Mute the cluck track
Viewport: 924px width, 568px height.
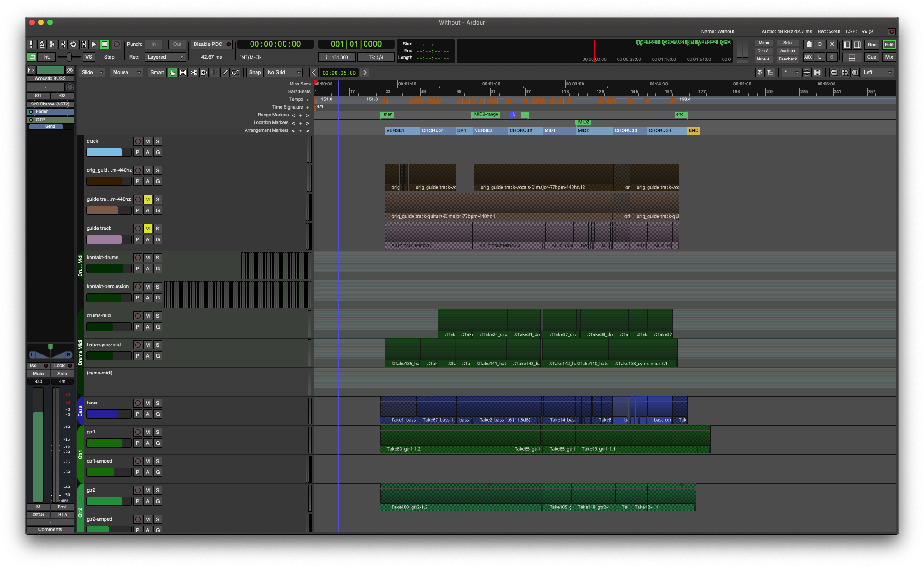[x=147, y=141]
